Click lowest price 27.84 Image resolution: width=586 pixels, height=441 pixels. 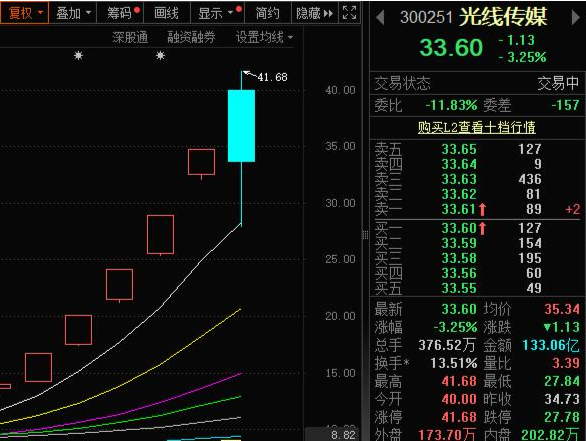[x=562, y=381]
